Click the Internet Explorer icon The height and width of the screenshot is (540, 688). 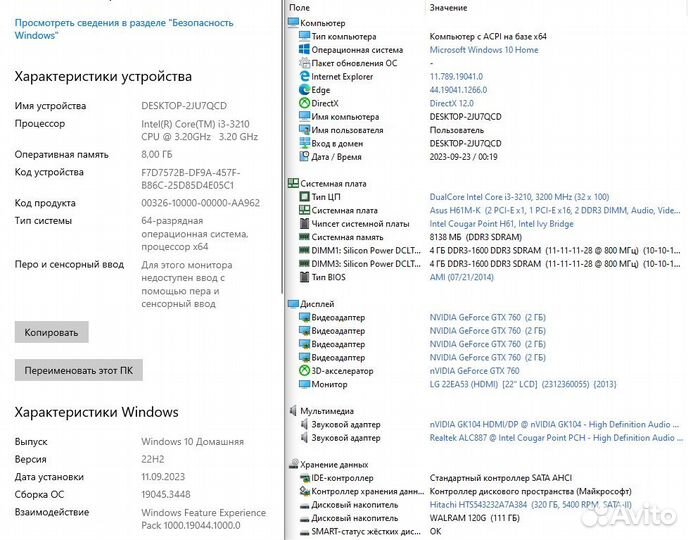click(x=304, y=76)
